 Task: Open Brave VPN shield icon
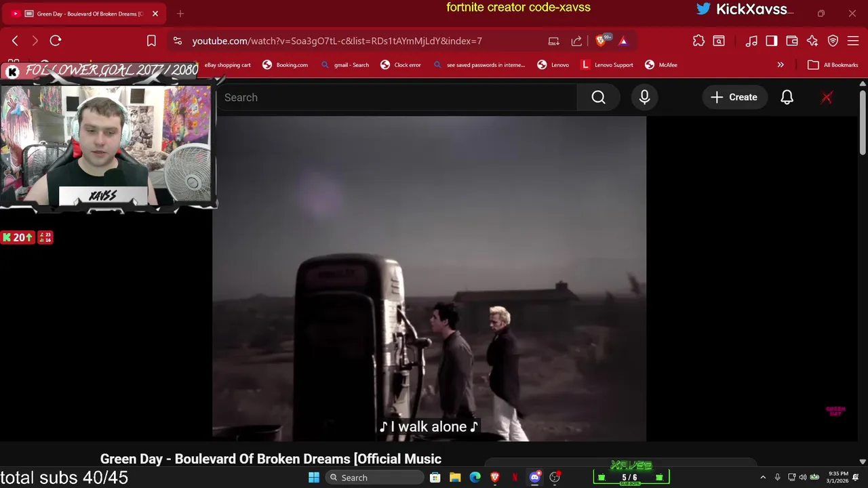pos(833,41)
